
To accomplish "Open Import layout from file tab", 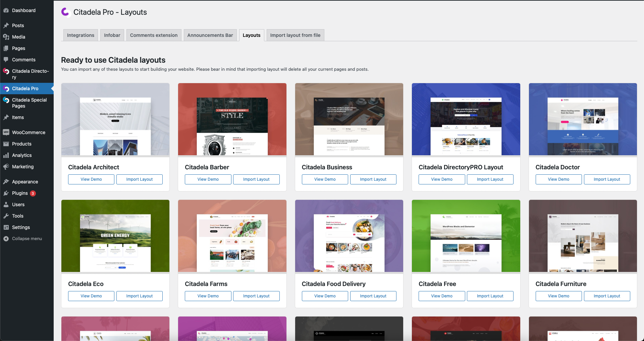I will [295, 35].
